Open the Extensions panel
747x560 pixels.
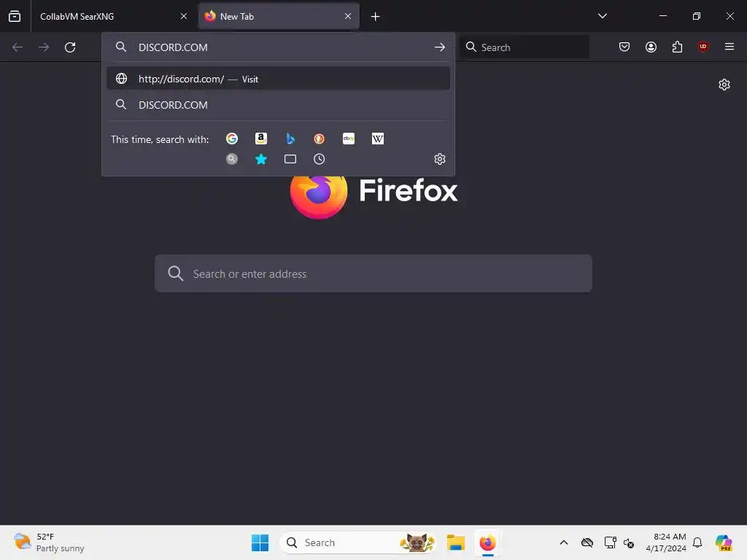677,47
